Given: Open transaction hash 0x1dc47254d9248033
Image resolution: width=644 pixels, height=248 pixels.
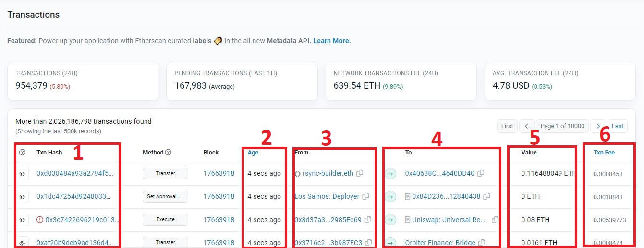Looking at the screenshot, I should (x=73, y=196).
